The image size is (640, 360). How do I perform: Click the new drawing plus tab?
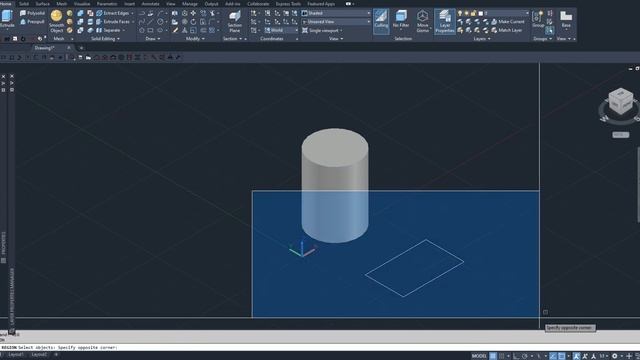81,48
